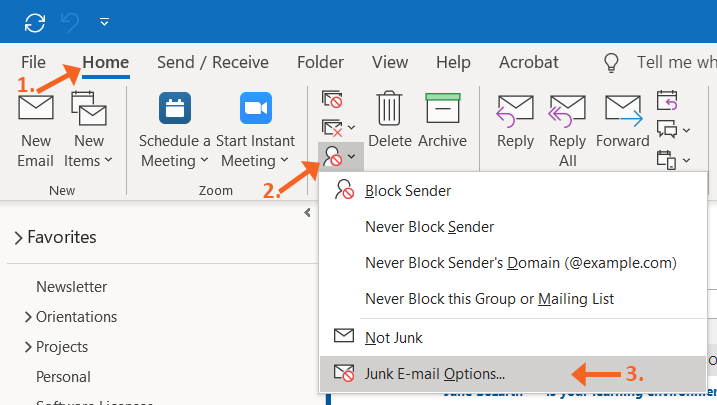Click Start Instant Meeting Zoom icon

[x=256, y=108]
